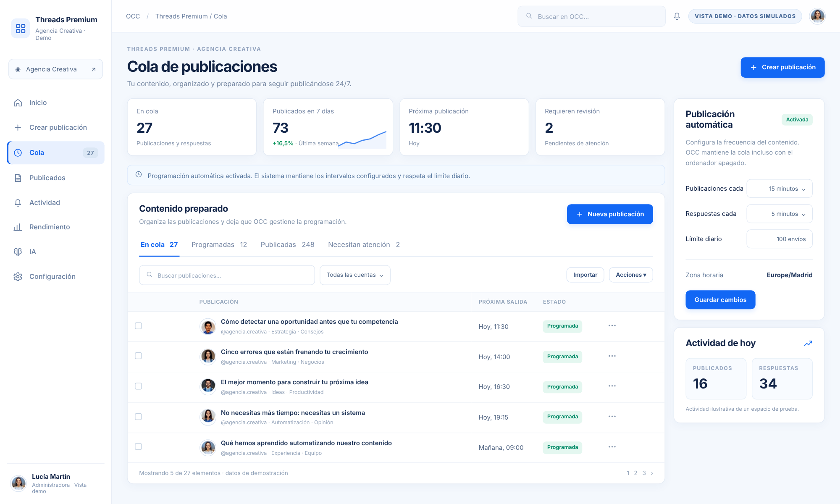Open the IA brain icon
This screenshot has height=504, width=840.
coord(18,252)
